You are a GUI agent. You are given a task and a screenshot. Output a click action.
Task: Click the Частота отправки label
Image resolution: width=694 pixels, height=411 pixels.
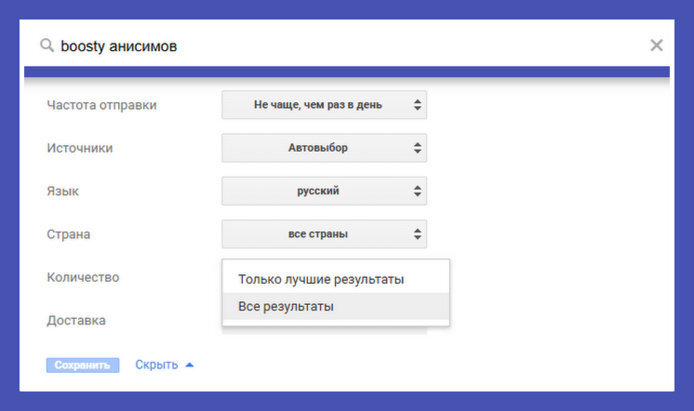(x=102, y=105)
